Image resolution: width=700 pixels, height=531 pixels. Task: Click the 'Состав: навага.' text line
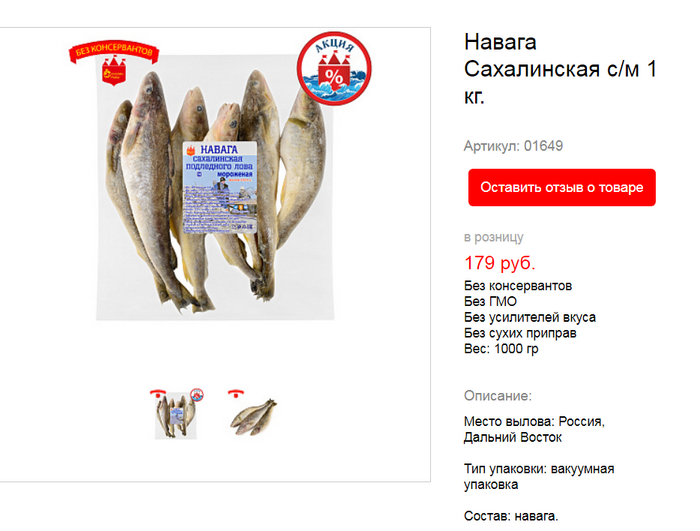(511, 516)
